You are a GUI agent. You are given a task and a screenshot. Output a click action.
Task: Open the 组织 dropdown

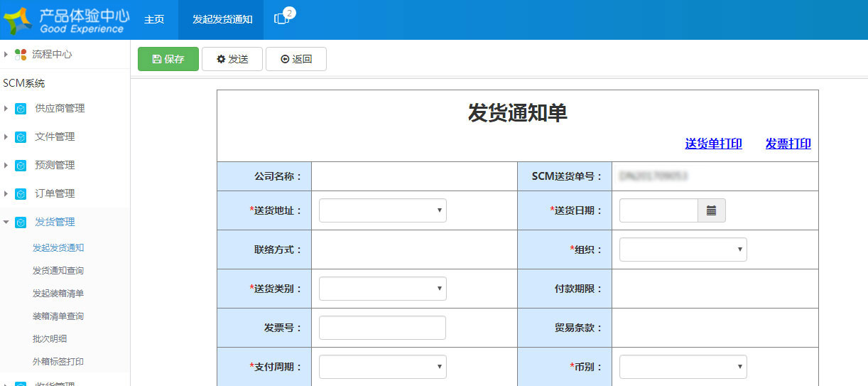683,250
